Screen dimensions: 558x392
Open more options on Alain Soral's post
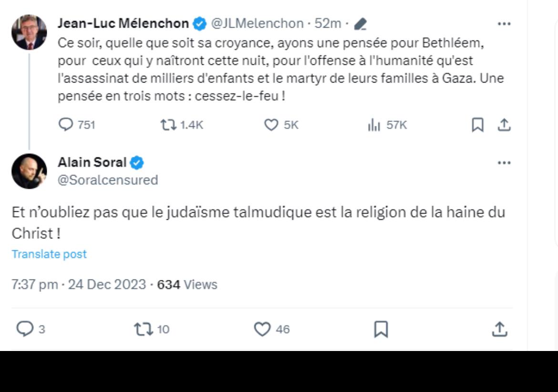pos(504,163)
